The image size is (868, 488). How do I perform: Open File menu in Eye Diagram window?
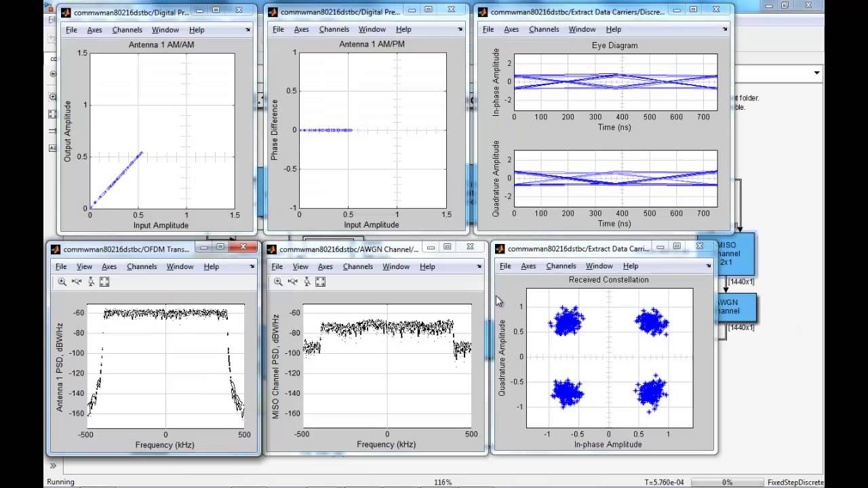tap(488, 29)
